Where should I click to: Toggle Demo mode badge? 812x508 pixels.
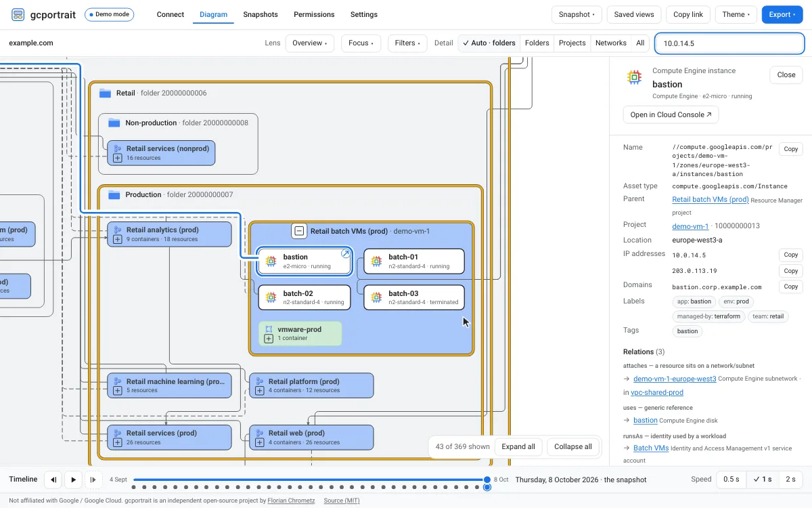(109, 14)
